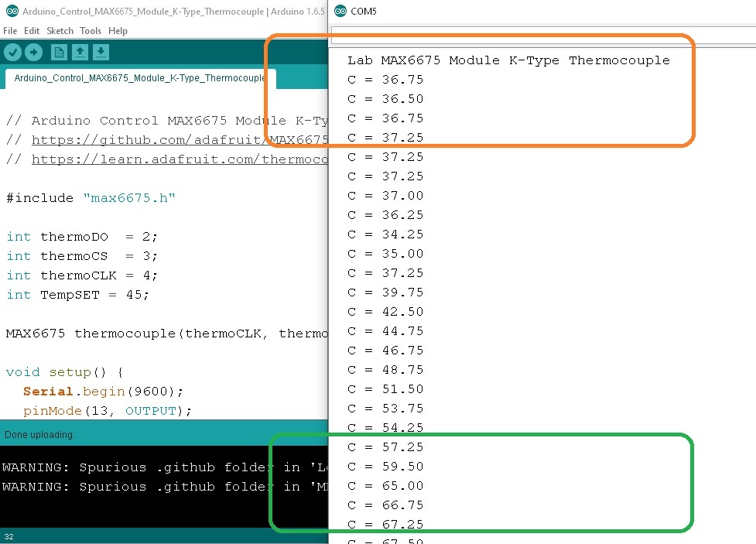Click the C = 53.75 serial reading
The height and width of the screenshot is (544, 756).
[385, 409]
